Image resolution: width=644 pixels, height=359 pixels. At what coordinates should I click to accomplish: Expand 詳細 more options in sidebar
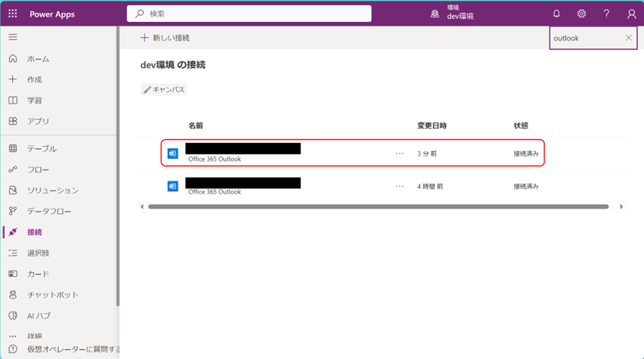coord(35,336)
